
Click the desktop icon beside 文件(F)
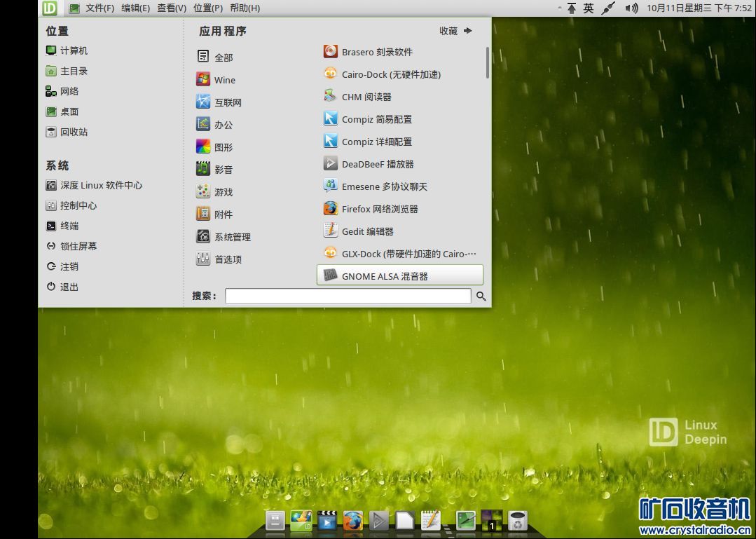pos(74,8)
